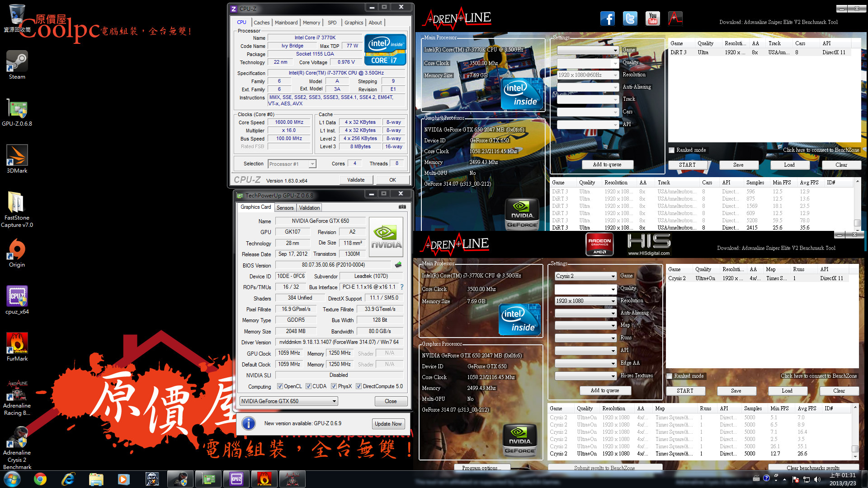
Task: Switch to the Sensors tab in GPU-Z
Action: (285, 208)
